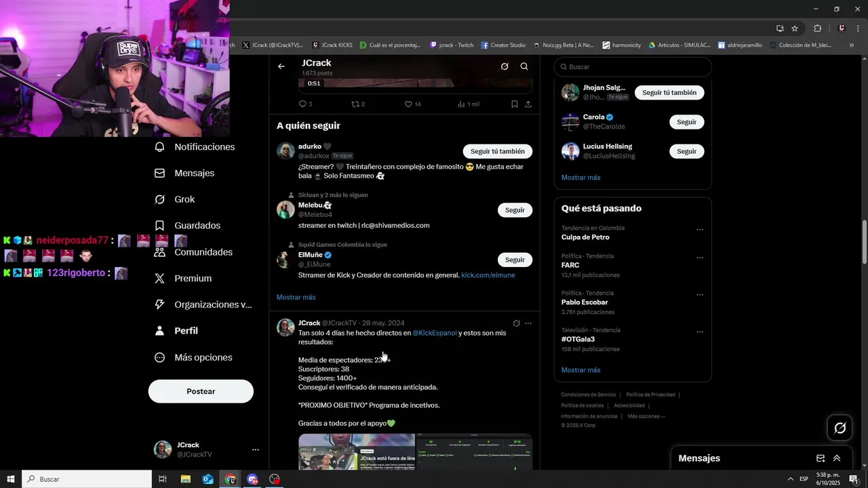This screenshot has height=488, width=868.
Task: Open Premium in the sidebar
Action: click(x=183, y=279)
